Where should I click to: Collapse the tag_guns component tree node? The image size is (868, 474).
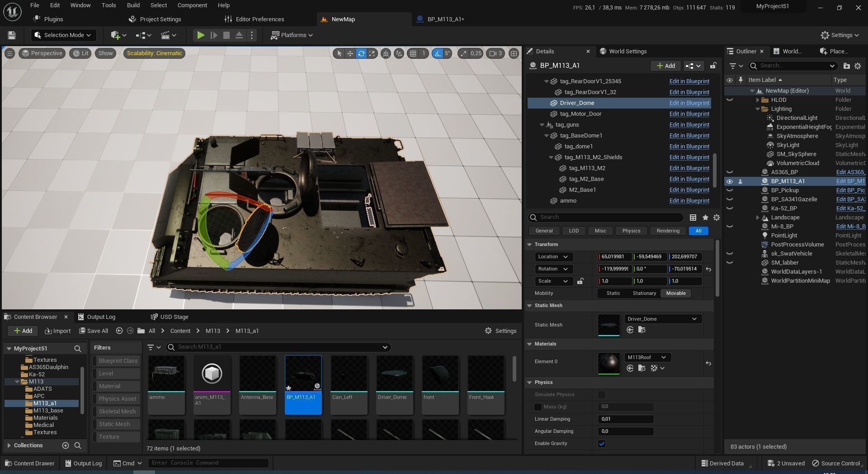(542, 125)
